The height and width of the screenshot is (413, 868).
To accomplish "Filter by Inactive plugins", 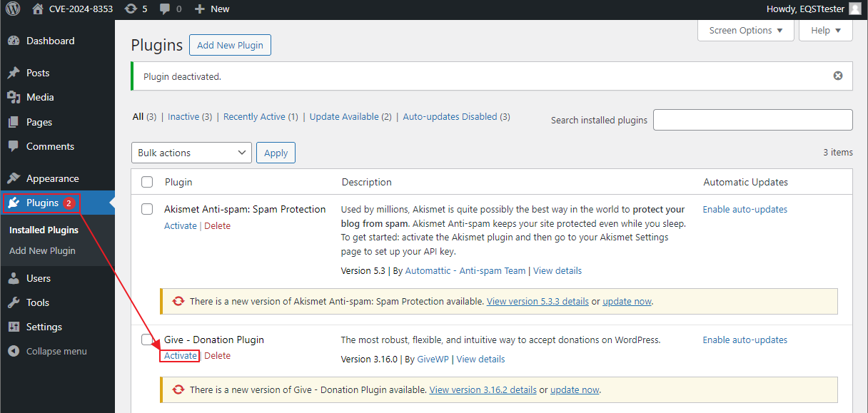I will (183, 116).
